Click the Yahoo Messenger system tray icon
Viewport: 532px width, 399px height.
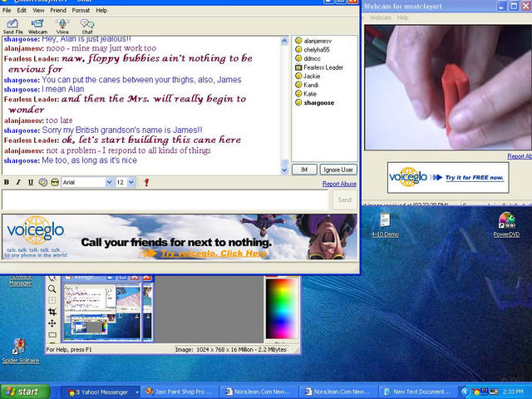[476, 392]
